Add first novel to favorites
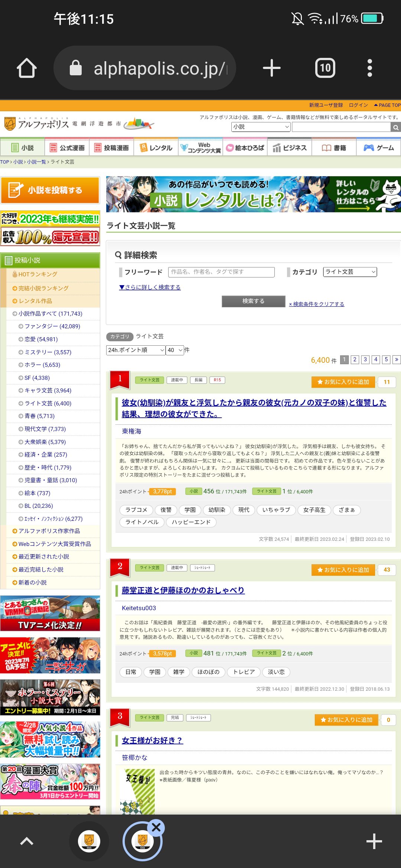Screen dimensions: 401x868 tap(343, 382)
